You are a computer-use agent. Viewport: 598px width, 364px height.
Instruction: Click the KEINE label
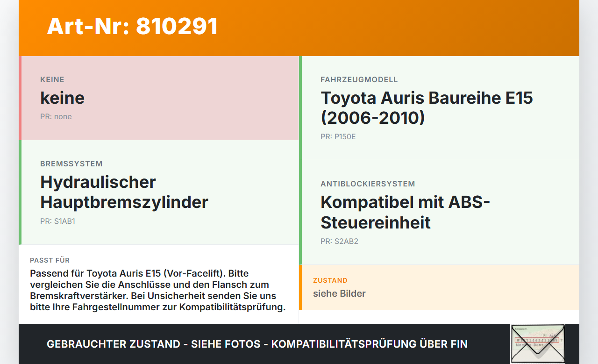(52, 79)
